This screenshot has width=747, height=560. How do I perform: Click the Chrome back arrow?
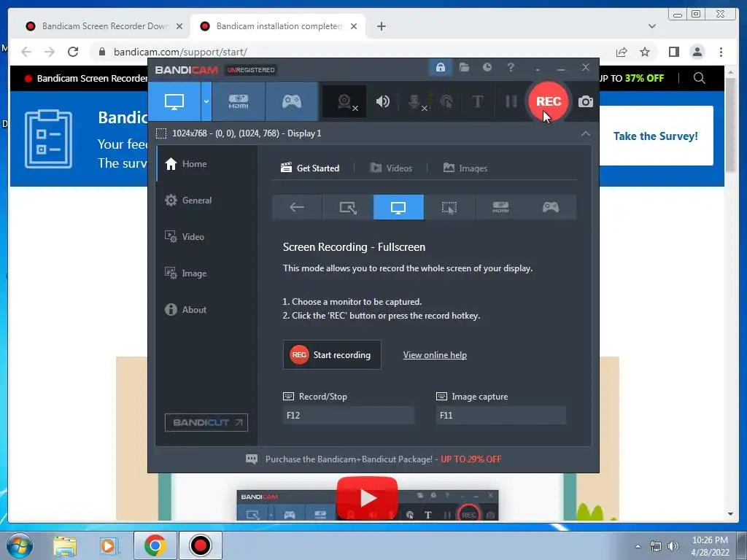pyautogui.click(x=26, y=52)
